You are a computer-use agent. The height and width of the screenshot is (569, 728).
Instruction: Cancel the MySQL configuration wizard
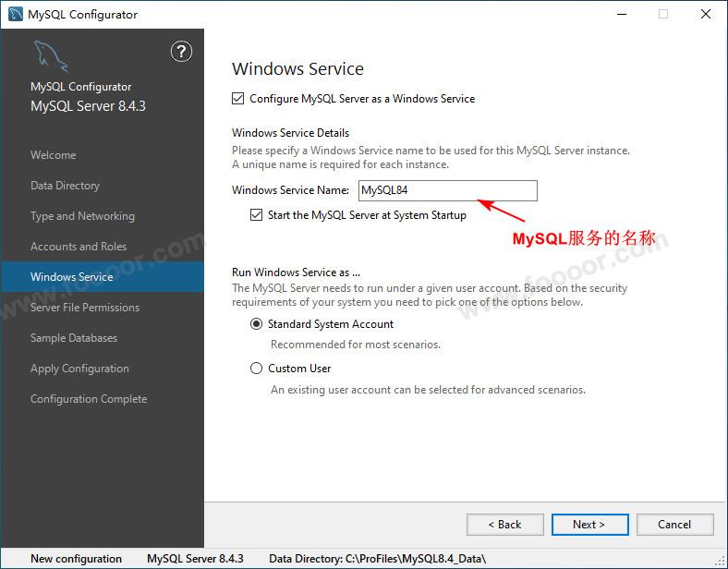pos(674,524)
